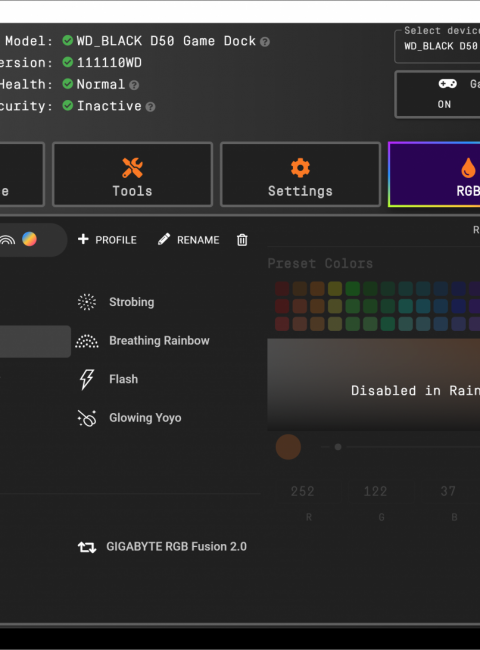
Task: Open GIGABYTE RGB Fusion 2.0 sync
Action: pos(162,547)
